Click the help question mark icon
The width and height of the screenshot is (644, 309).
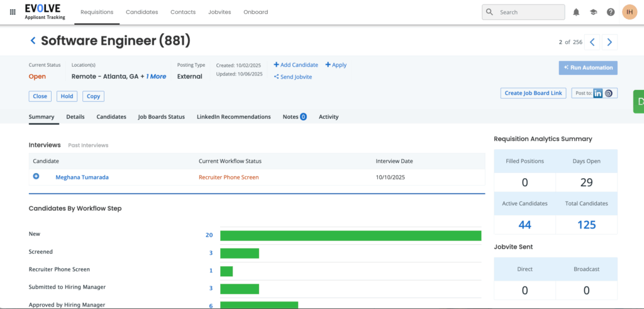(x=611, y=12)
